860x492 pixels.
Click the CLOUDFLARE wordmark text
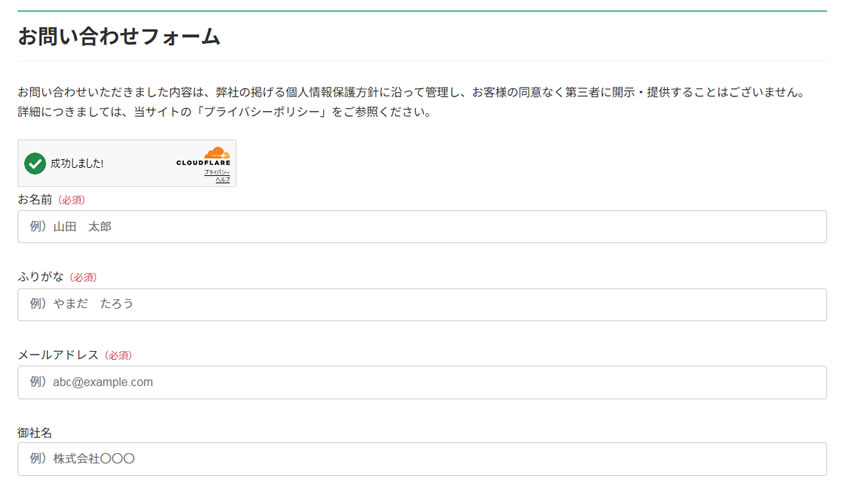pyautogui.click(x=203, y=163)
